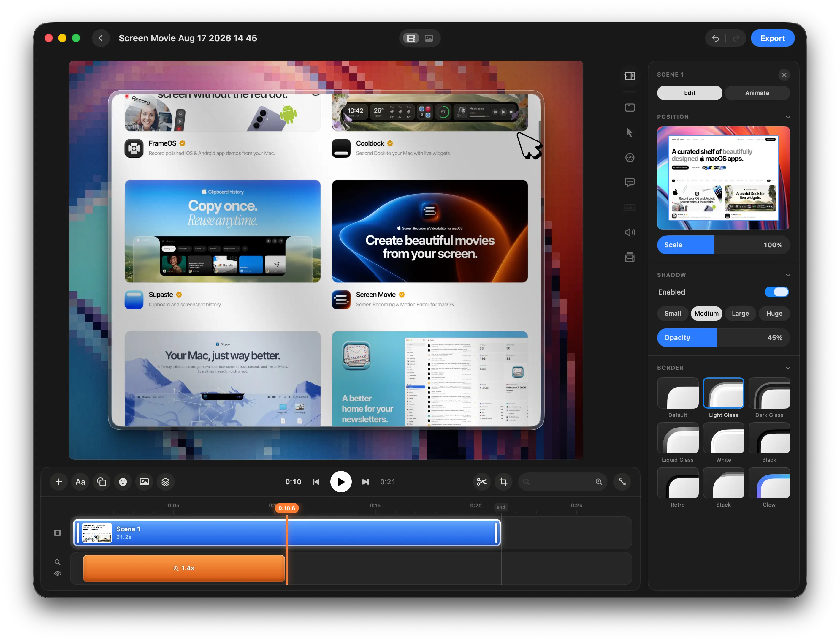Select the Retro border style
The height and width of the screenshot is (642, 840).
pyautogui.click(x=678, y=483)
